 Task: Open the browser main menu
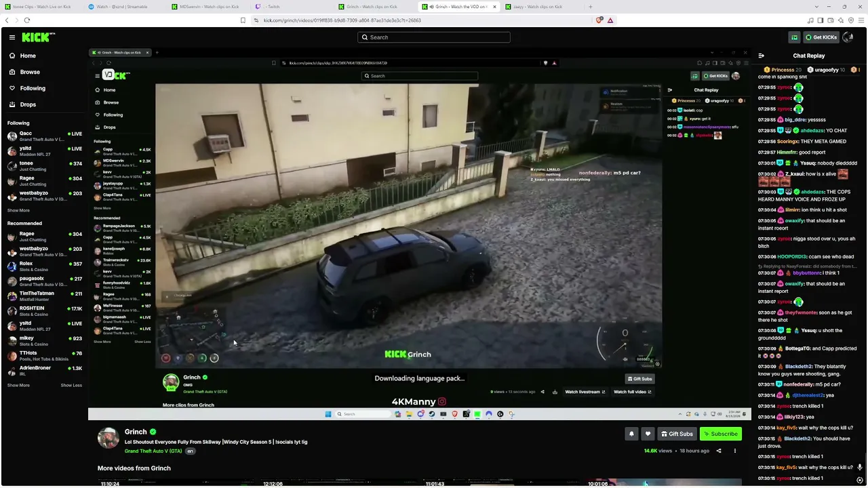[x=861, y=20]
